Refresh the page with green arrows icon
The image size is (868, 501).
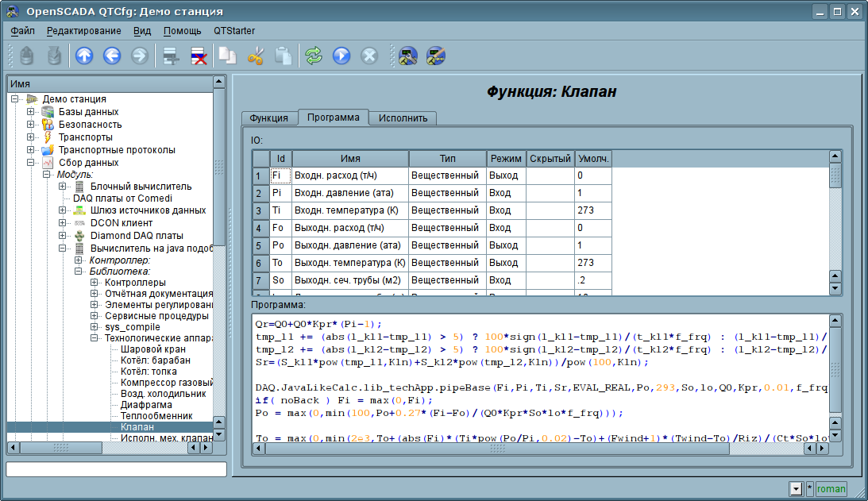point(314,56)
